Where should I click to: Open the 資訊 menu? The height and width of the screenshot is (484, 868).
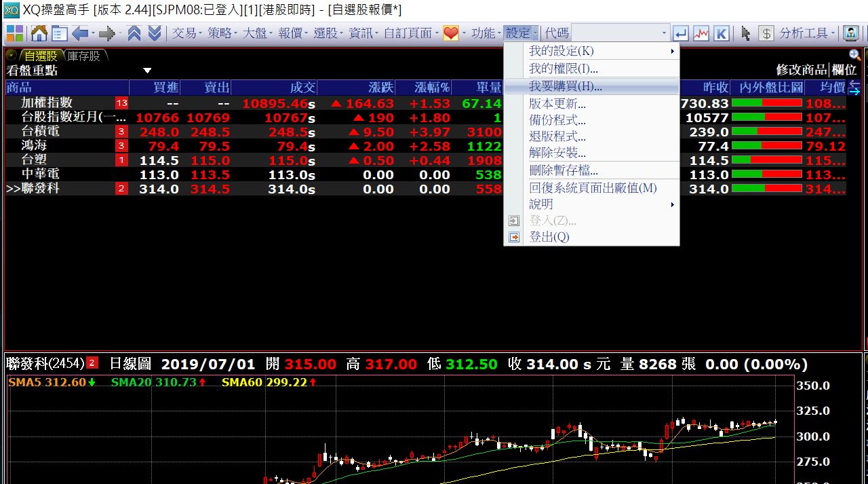tap(363, 33)
